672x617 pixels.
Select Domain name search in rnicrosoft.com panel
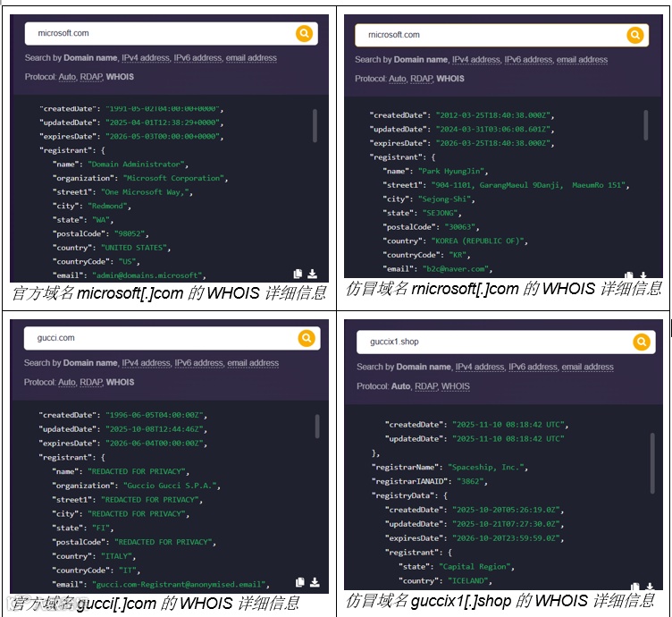[420, 60]
